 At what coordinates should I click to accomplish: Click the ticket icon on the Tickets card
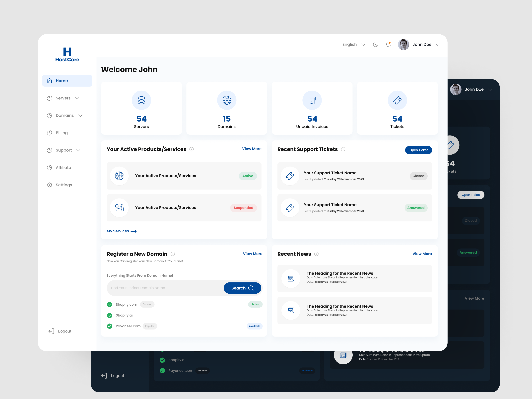click(397, 100)
